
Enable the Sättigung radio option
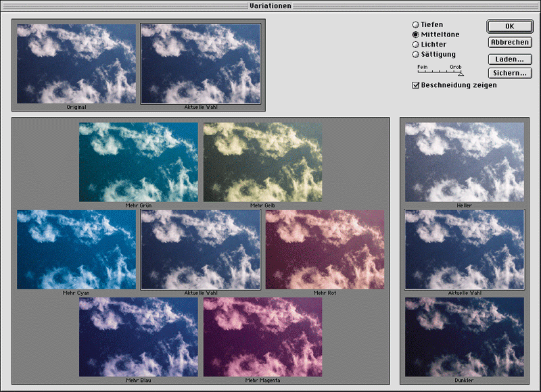click(416, 55)
